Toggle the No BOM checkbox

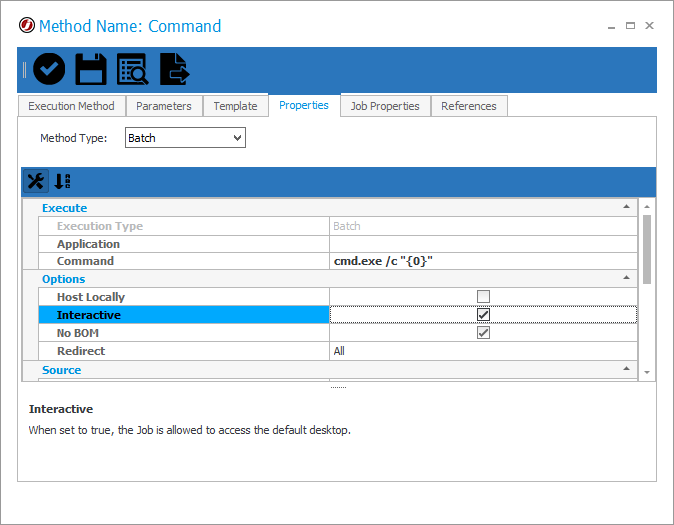coord(483,333)
